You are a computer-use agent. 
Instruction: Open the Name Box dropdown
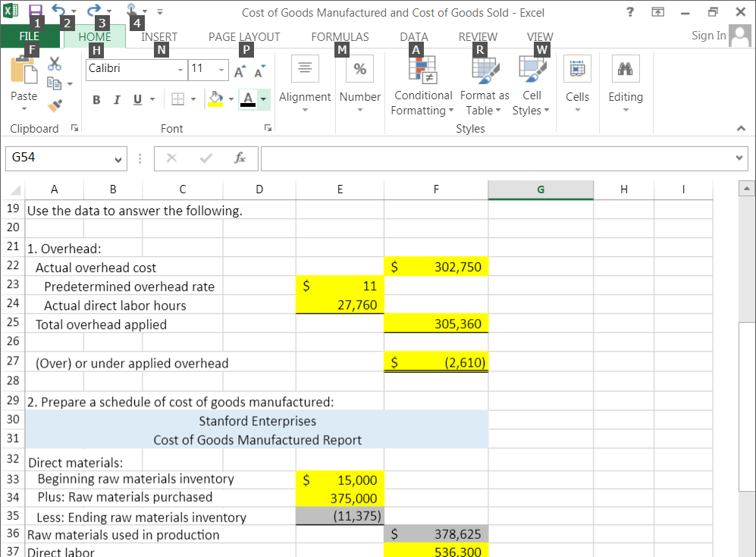(116, 158)
